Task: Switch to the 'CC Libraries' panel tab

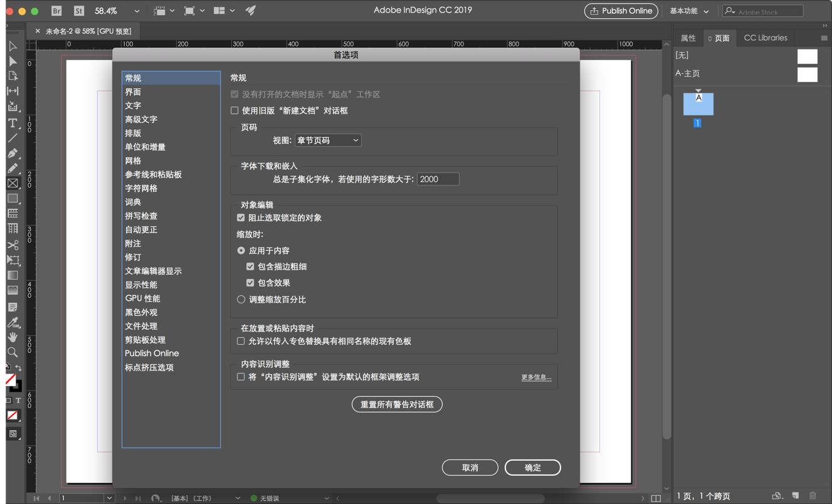Action: (766, 38)
